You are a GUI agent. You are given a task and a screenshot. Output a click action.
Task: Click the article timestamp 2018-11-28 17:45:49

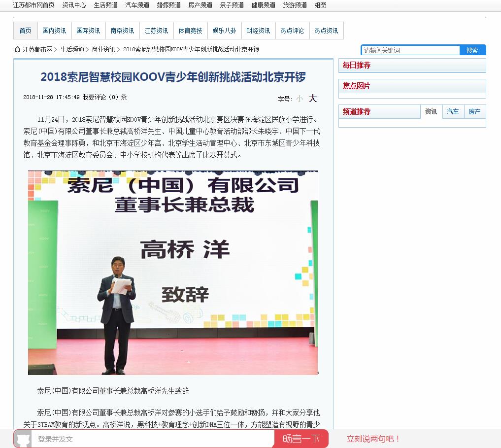(x=51, y=97)
